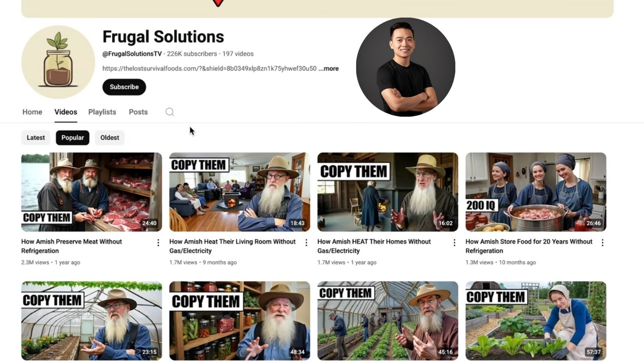The image size is (644, 362).
Task: Open the channel search icon
Action: pyautogui.click(x=170, y=112)
